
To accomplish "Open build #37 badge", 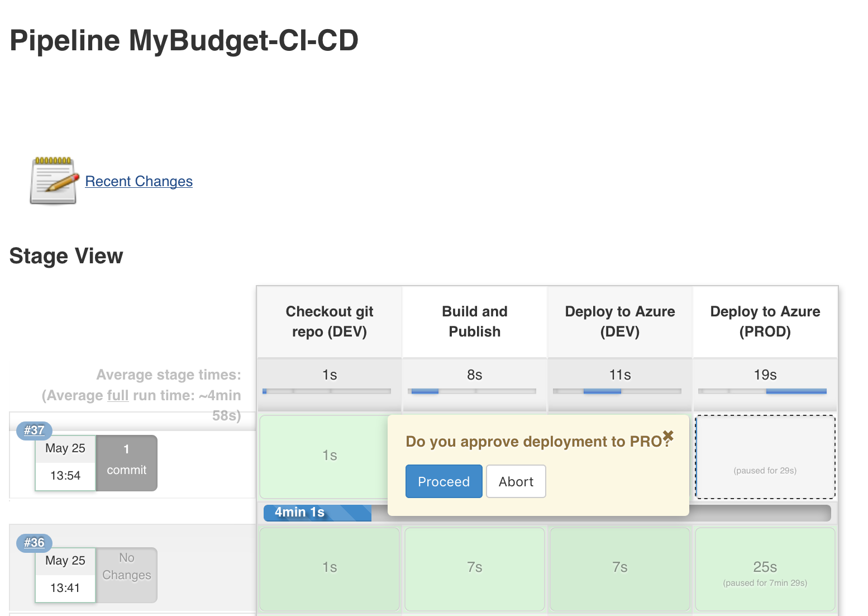I will tap(34, 430).
